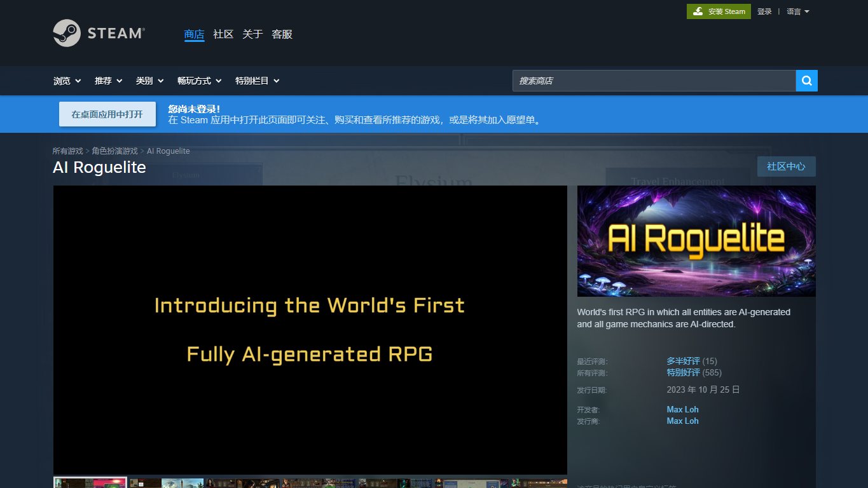Expand the 特别栏目 special sections dropdown
Image resolution: width=868 pixels, height=488 pixels.
[x=258, y=81]
